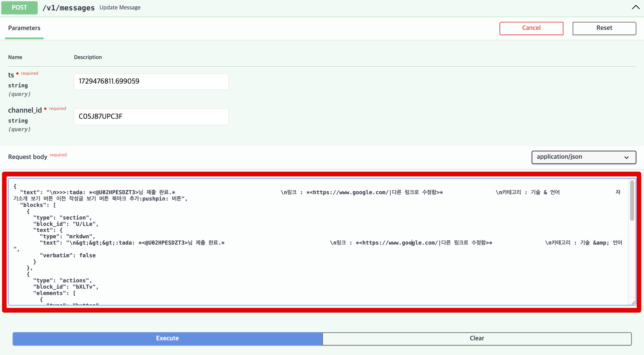Click the opening brace in request body
Viewport: 644px width, 355px height.
coord(15,186)
